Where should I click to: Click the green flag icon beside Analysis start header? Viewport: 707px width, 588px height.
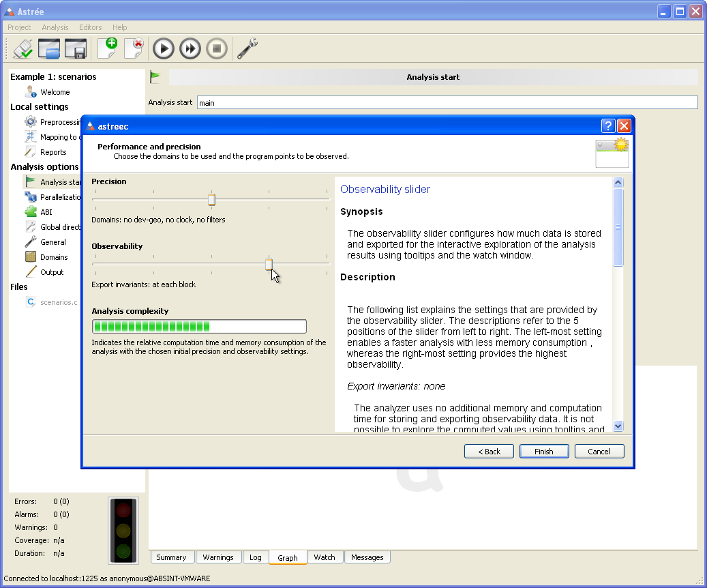pos(155,77)
